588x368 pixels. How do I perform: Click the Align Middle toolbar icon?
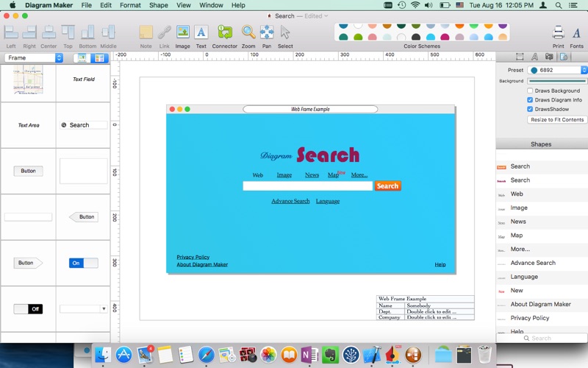(x=108, y=32)
